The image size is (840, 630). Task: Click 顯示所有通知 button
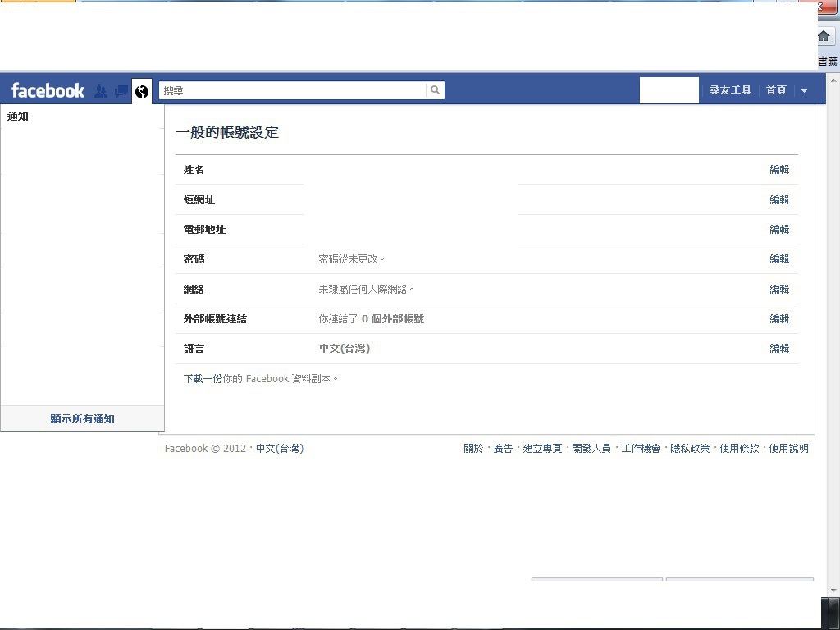click(83, 419)
